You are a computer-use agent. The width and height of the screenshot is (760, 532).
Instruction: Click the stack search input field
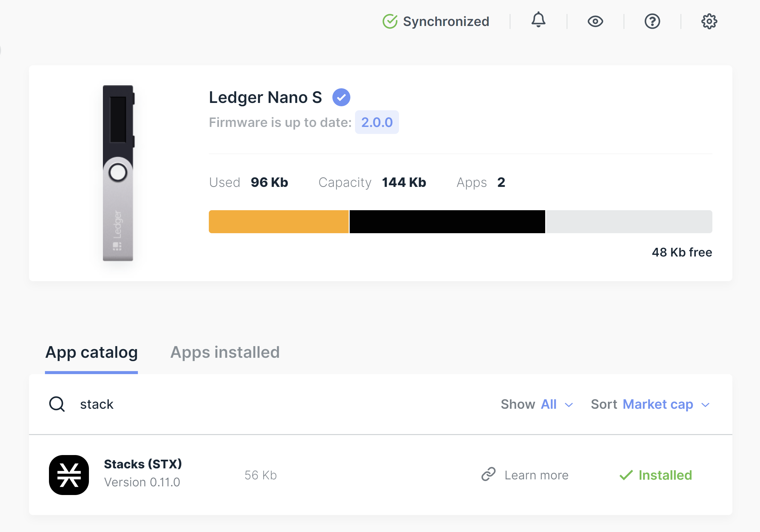coord(97,404)
